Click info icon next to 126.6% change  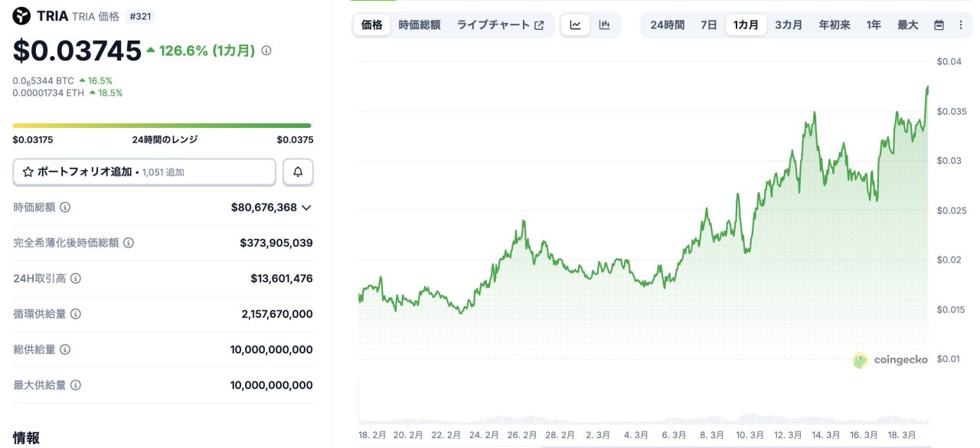pyautogui.click(x=266, y=51)
